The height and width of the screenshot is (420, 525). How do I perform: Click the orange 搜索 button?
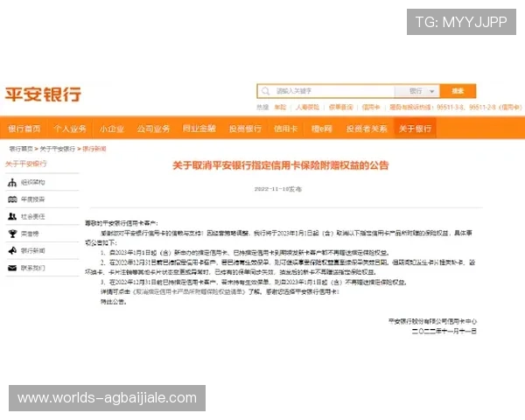[x=458, y=91]
